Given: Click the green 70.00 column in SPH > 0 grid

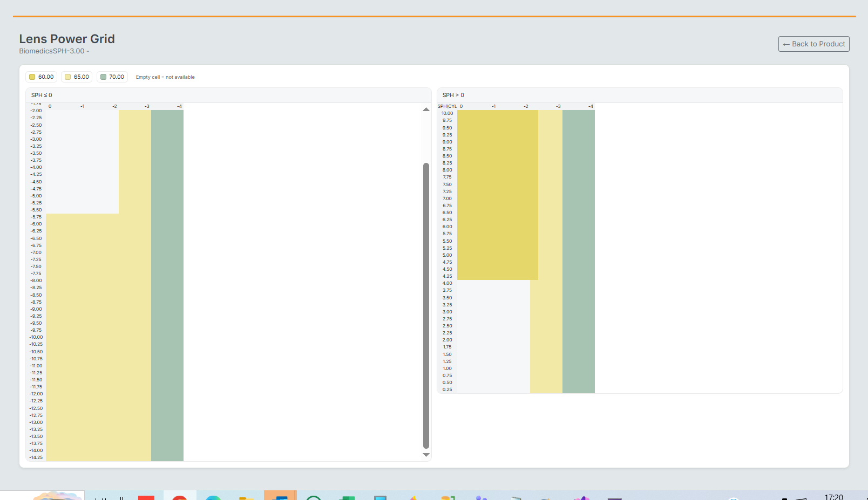Looking at the screenshot, I should point(578,251).
